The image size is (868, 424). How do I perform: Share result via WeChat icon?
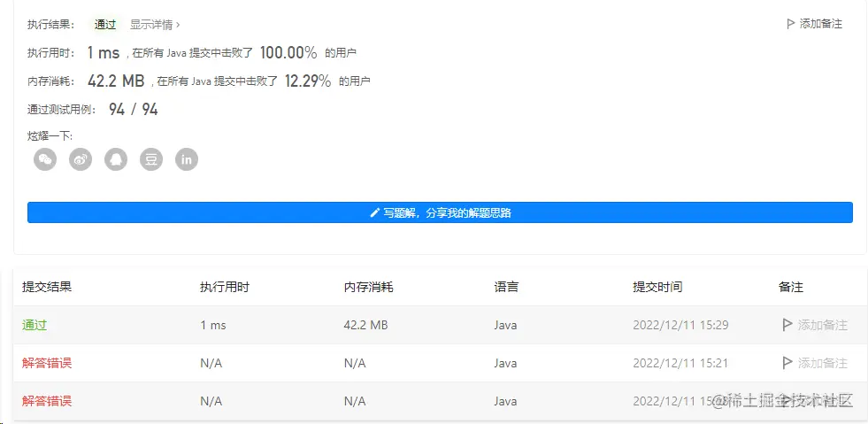45,160
